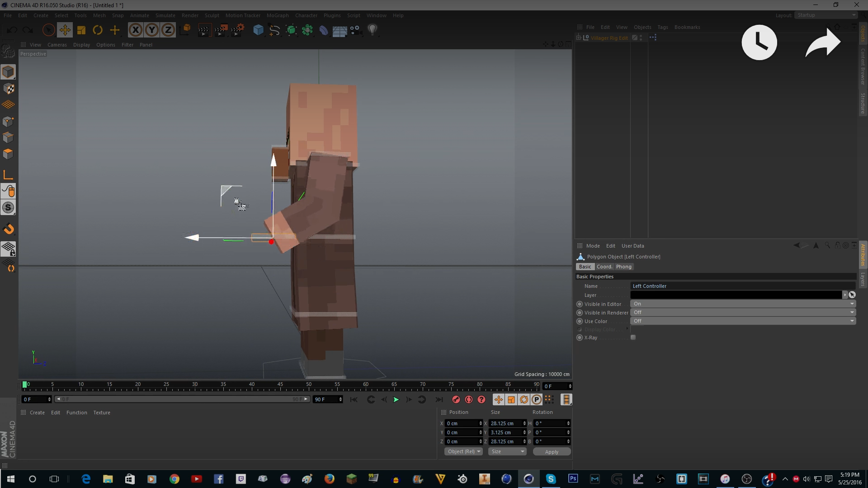Viewport: 868px width, 488px height.
Task: Open Visible in Editor dropdown
Action: [x=743, y=304]
